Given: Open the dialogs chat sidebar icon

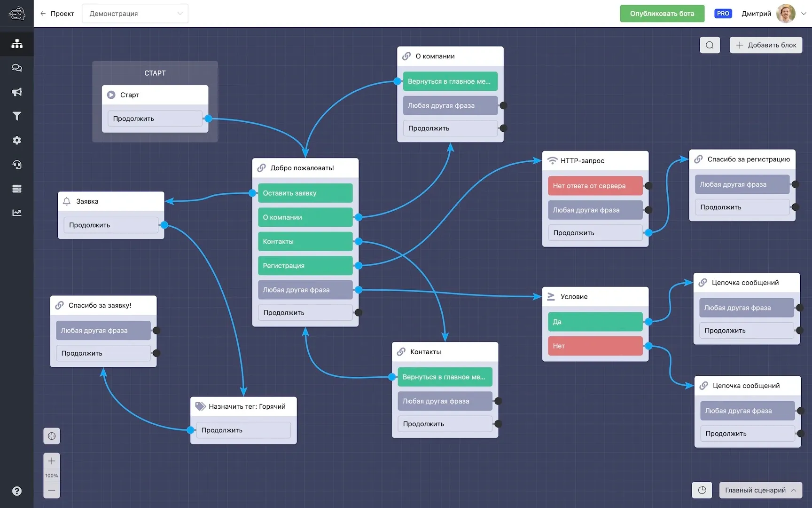Looking at the screenshot, I should pos(17,68).
